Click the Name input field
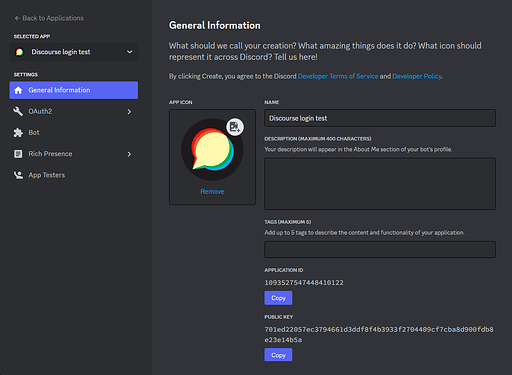Screen dimensions: 512x375 tap(380, 118)
